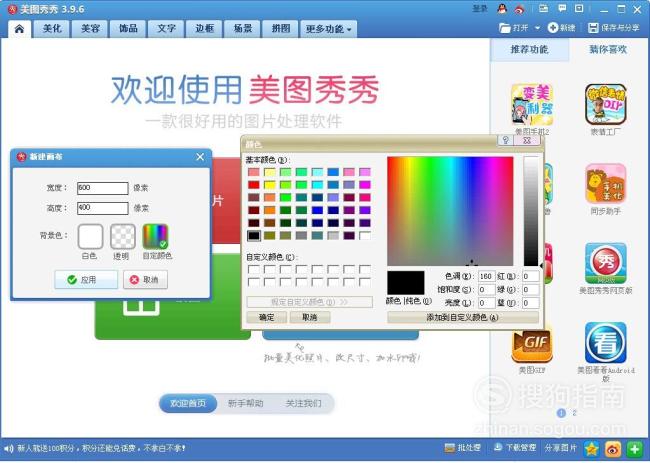Select the 欢迎首页 pill tab
This screenshot has height=463, width=650.
pyautogui.click(x=188, y=403)
